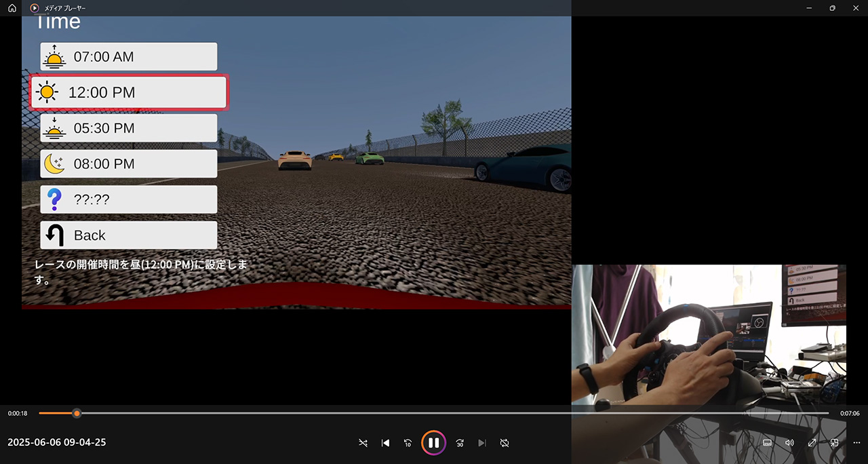Go to the next track
Image resolution: width=868 pixels, height=464 pixels.
point(482,443)
